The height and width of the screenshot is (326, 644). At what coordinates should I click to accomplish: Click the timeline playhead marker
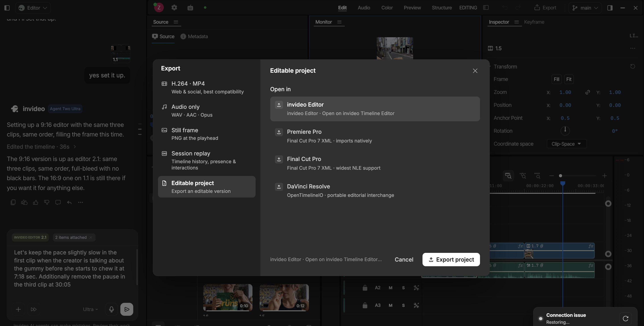(x=562, y=184)
